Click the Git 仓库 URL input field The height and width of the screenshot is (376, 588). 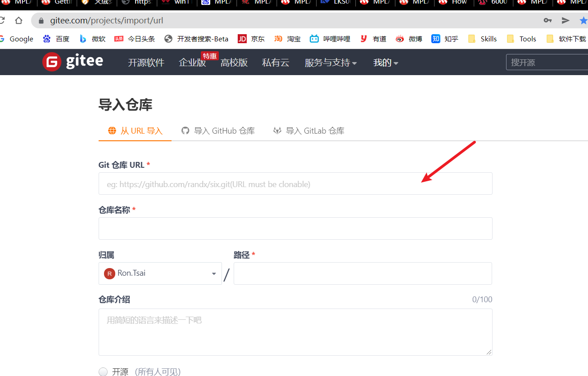pyautogui.click(x=295, y=184)
